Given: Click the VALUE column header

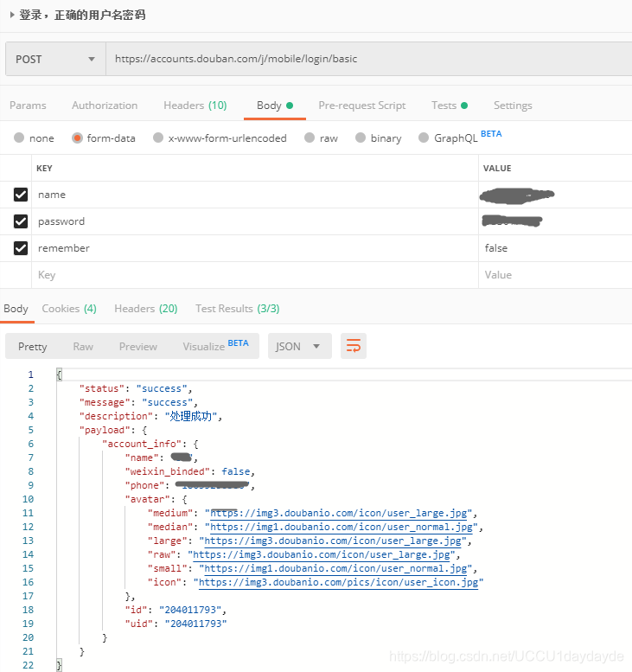Looking at the screenshot, I should (497, 168).
